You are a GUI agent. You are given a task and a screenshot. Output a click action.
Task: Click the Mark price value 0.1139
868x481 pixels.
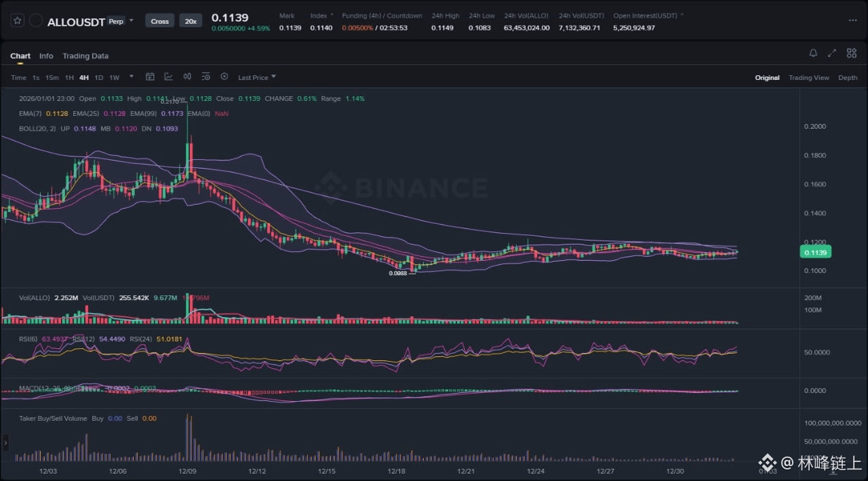[290, 28]
